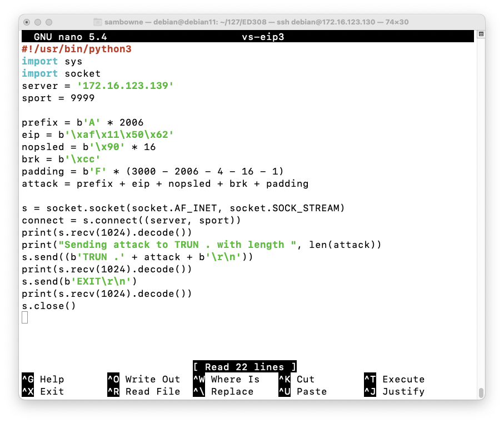Screen dimensions: 504x423
Task: Click the 's.close()' line
Action: [49, 306]
